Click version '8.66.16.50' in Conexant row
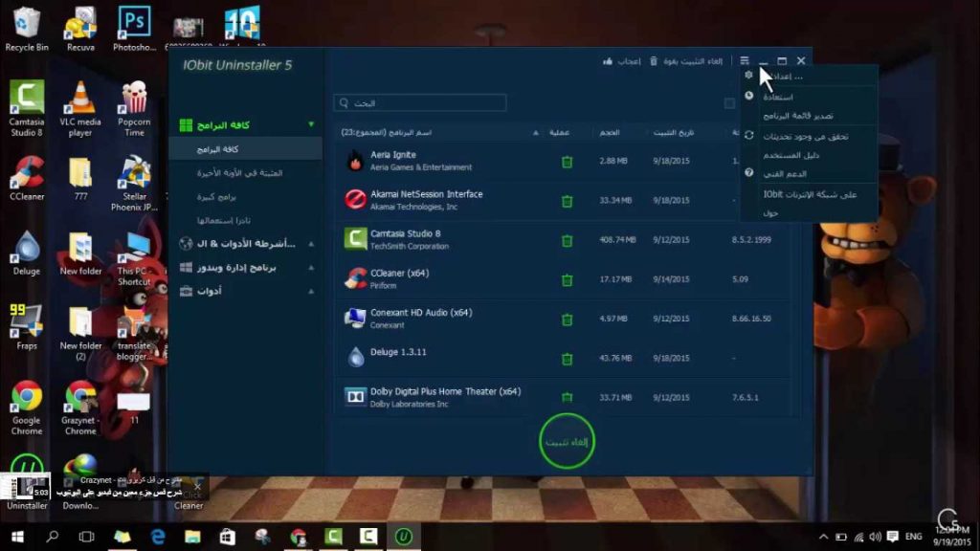Screen dimensions: 980x551 [751, 319]
